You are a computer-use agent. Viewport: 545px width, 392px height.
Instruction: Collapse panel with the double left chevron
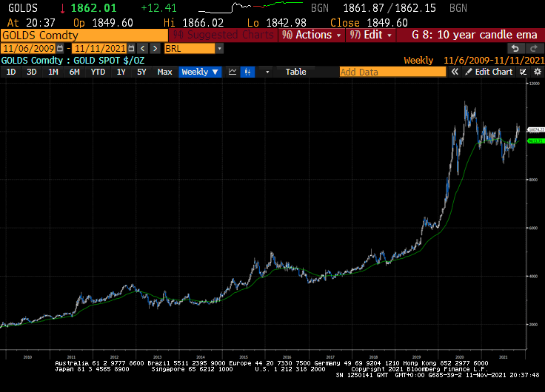click(455, 72)
